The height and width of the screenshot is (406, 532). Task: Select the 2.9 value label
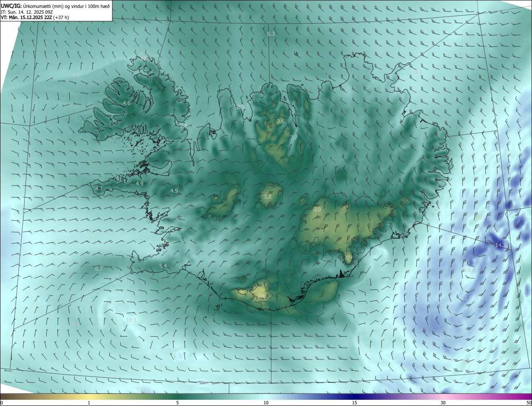348,257
